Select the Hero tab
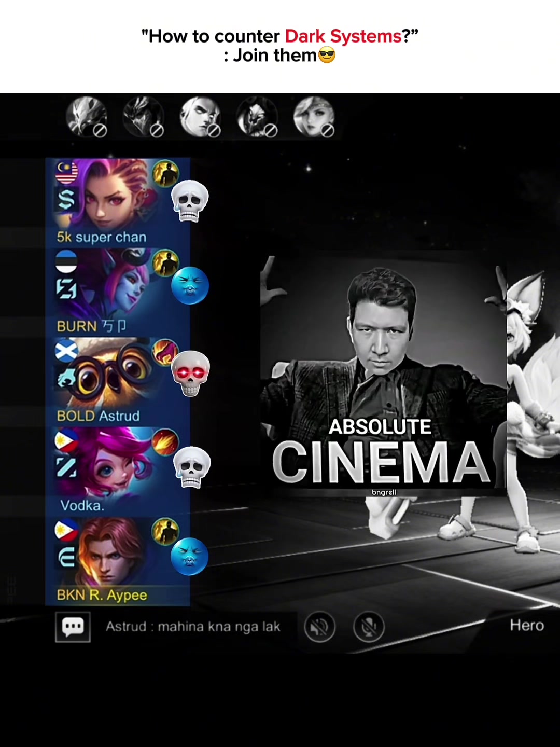This screenshot has width=560, height=747. coord(527,625)
